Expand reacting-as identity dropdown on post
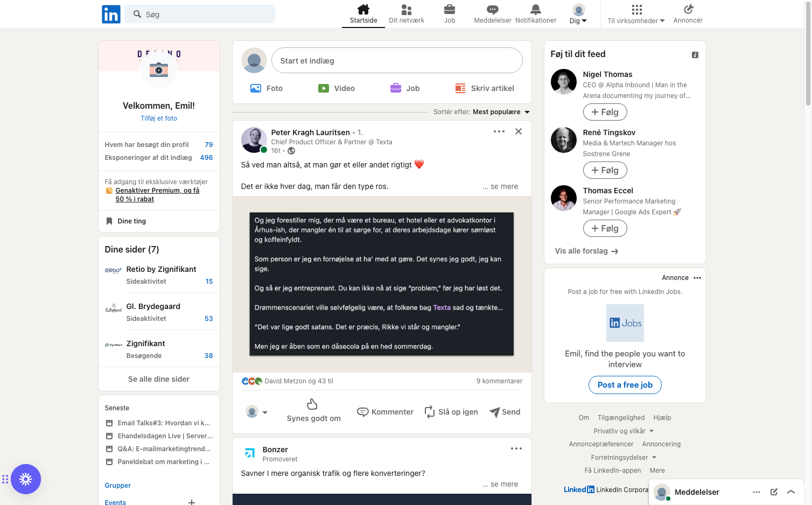This screenshot has height=505, width=812. [256, 412]
